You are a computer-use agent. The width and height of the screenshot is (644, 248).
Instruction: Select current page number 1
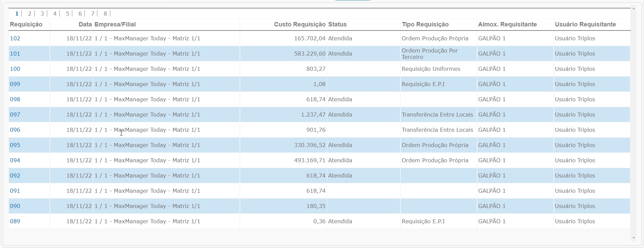click(17, 14)
